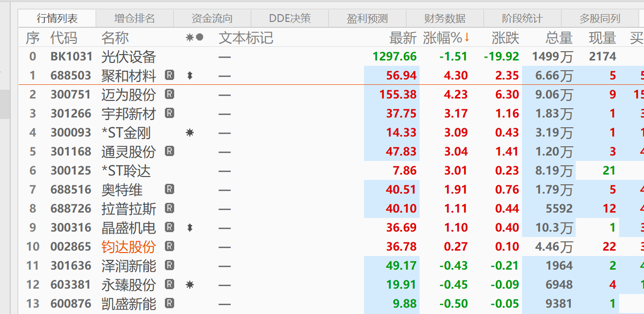Click the text mark dash for *ST聆达
This screenshot has height=314, width=644.
pyautogui.click(x=224, y=171)
